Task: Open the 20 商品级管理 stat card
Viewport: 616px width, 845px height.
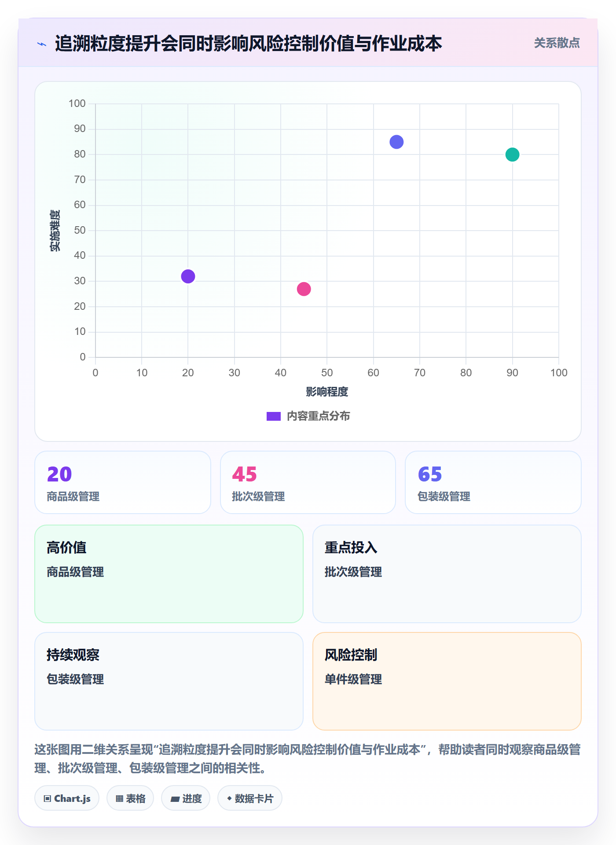Action: click(123, 482)
